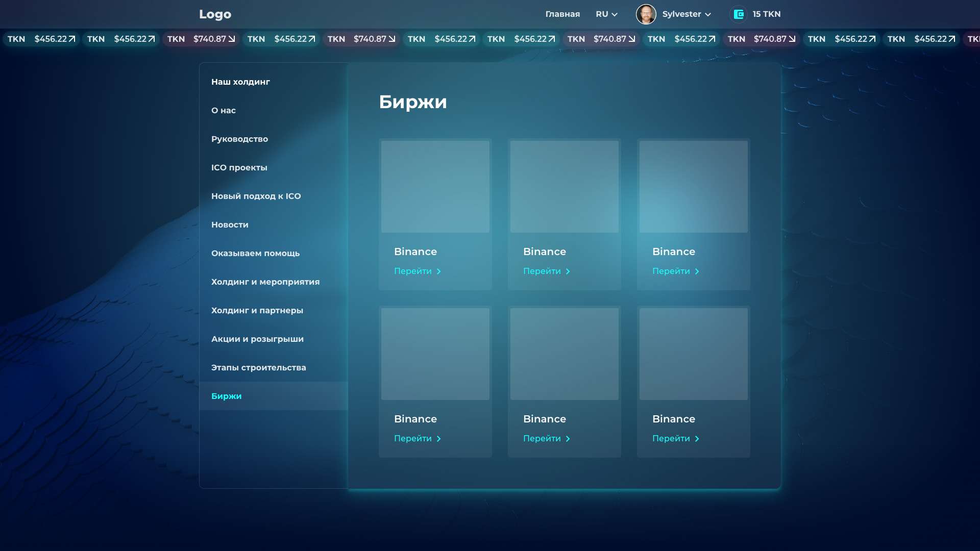Open Холдинг и партнеры
Image resolution: width=980 pixels, height=551 pixels.
point(274,310)
